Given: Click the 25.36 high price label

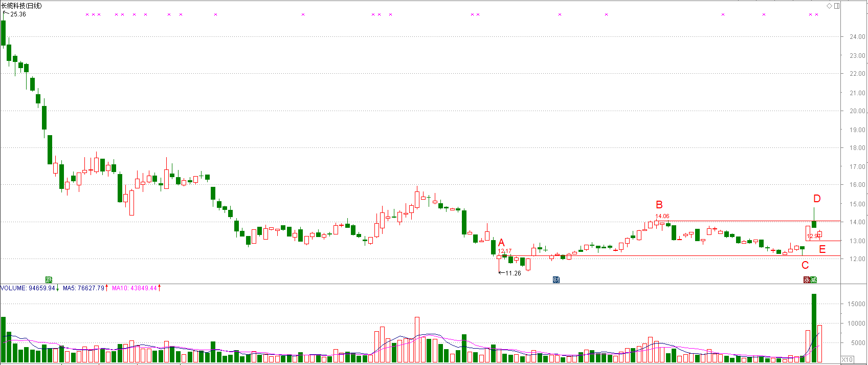Looking at the screenshot, I should click(x=18, y=14).
